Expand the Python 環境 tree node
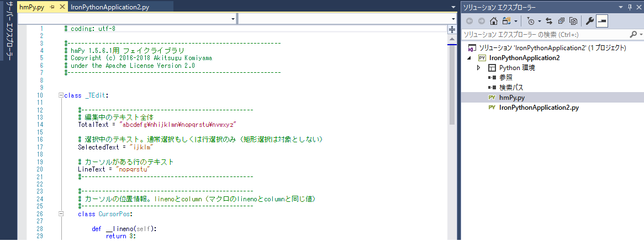The width and height of the screenshot is (644, 241). point(479,68)
